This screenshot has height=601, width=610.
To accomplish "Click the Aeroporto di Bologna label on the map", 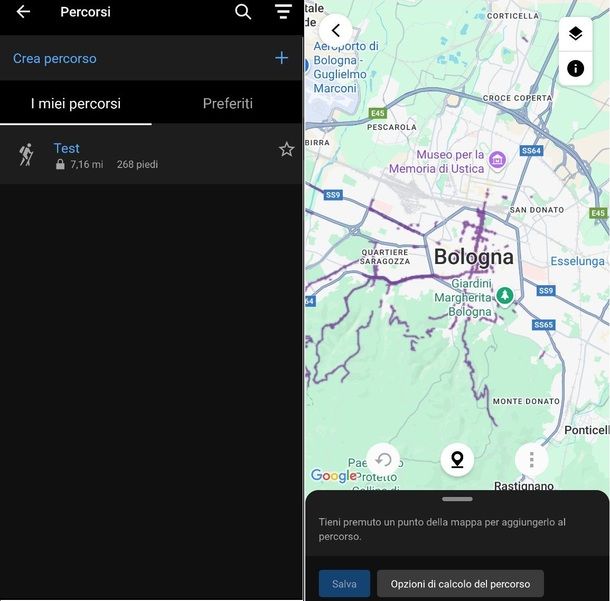I will tap(345, 67).
